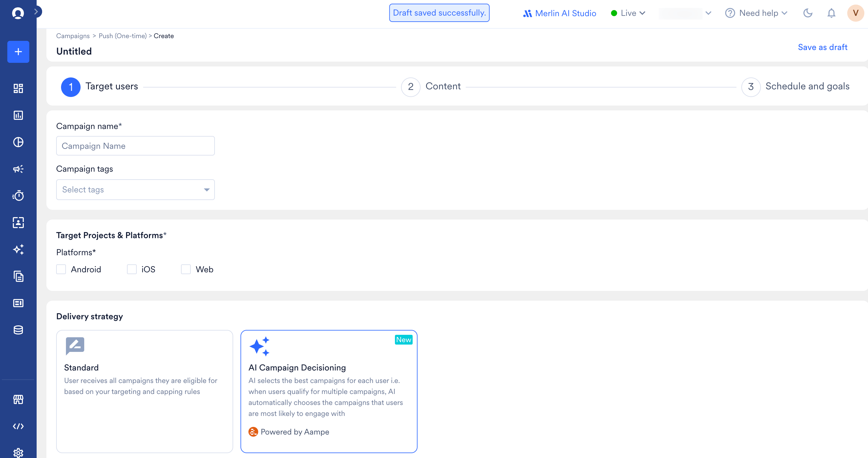
Task: Go to step 2 Content
Action: coord(431,87)
